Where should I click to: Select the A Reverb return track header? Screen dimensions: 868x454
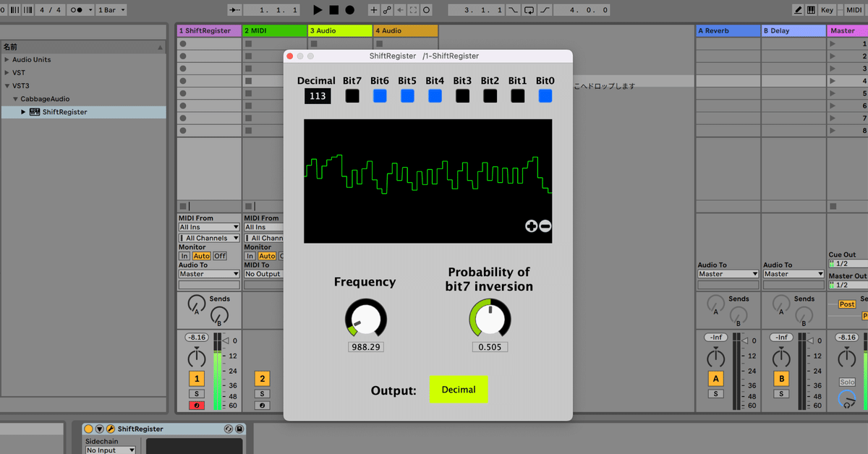pos(728,31)
